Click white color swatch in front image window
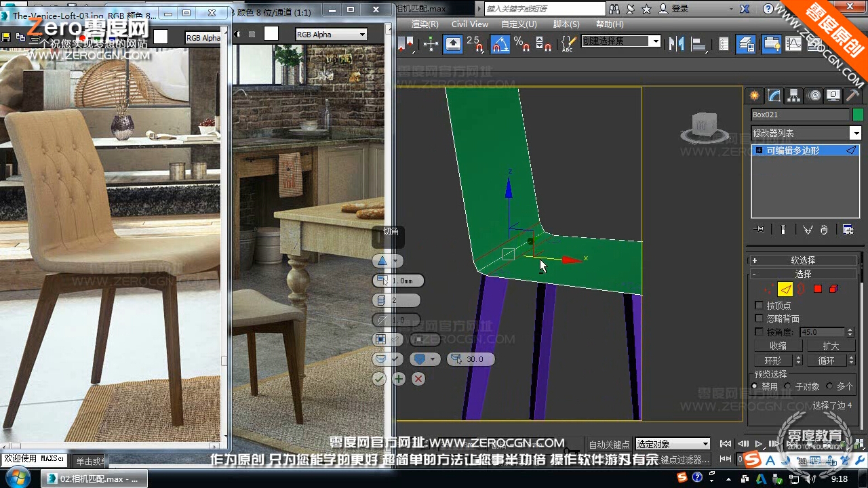 point(271,34)
